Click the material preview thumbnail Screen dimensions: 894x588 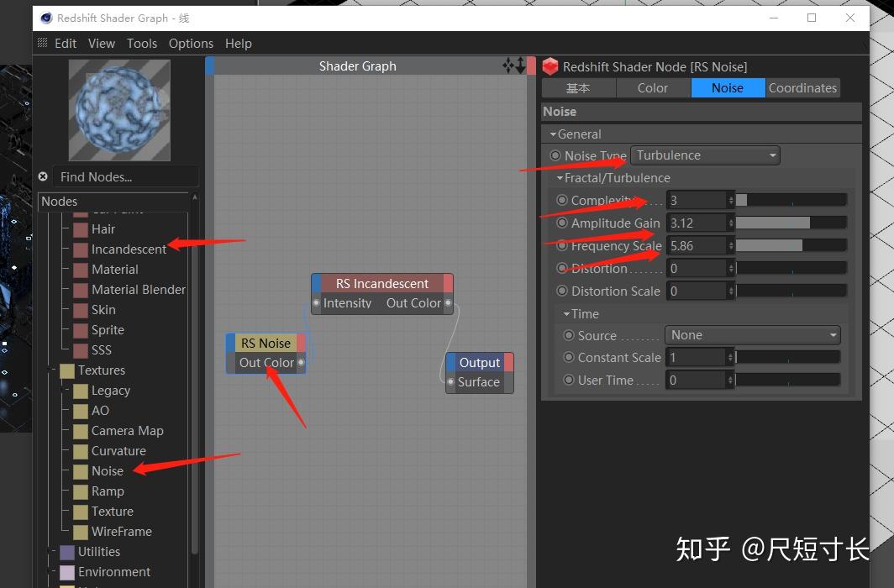point(118,110)
